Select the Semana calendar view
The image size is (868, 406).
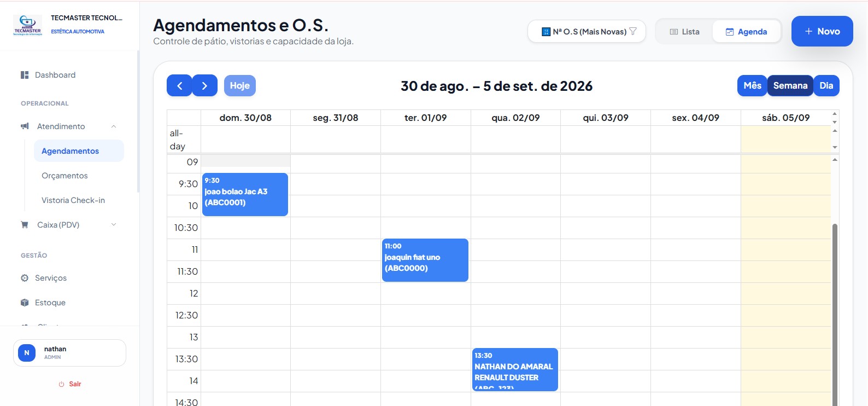[x=790, y=85]
